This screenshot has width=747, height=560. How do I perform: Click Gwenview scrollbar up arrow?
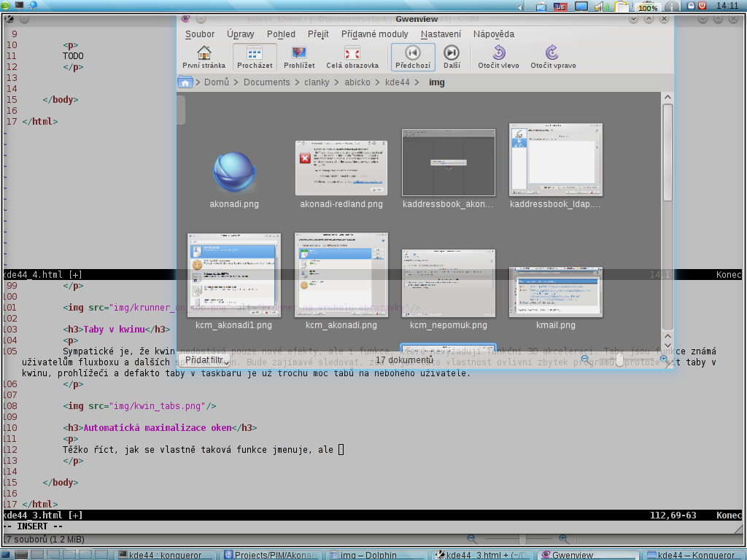pyautogui.click(x=667, y=97)
